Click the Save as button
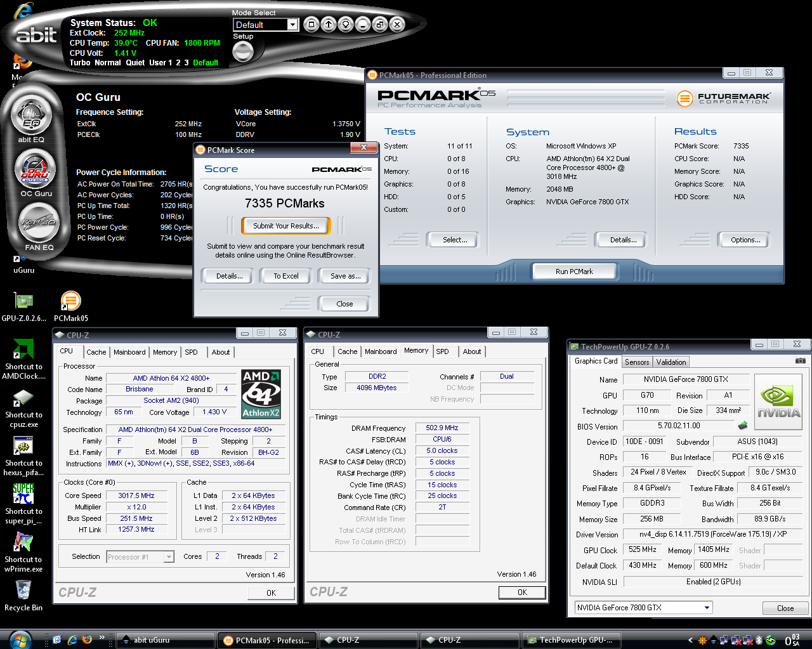 tap(345, 276)
